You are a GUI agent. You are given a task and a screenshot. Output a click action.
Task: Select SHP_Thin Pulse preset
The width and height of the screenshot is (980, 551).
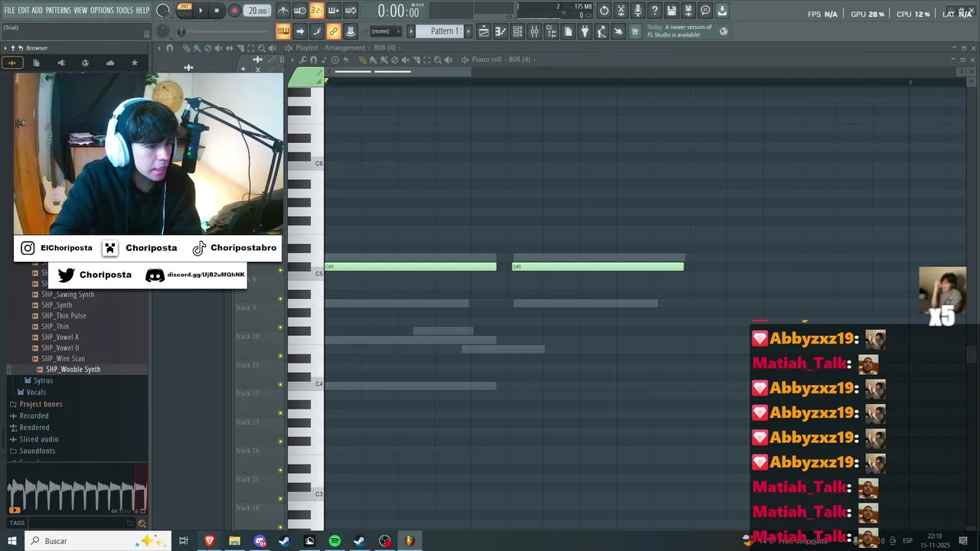pyautogui.click(x=64, y=316)
